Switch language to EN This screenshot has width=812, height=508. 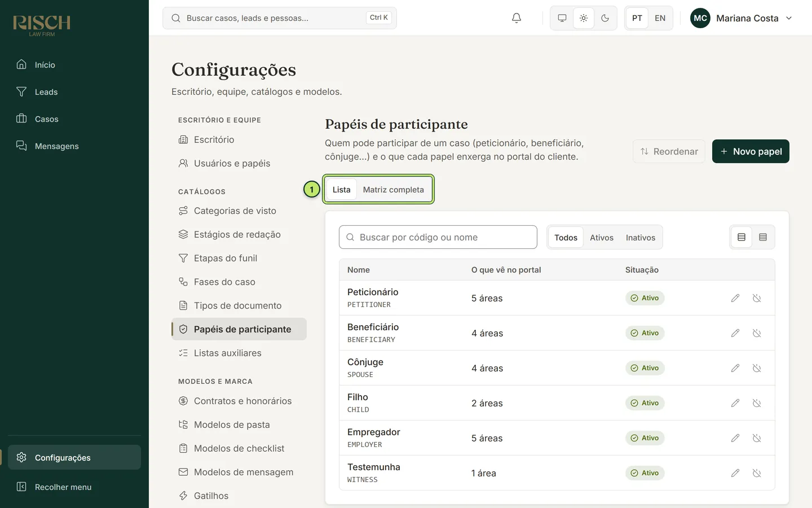(660, 18)
